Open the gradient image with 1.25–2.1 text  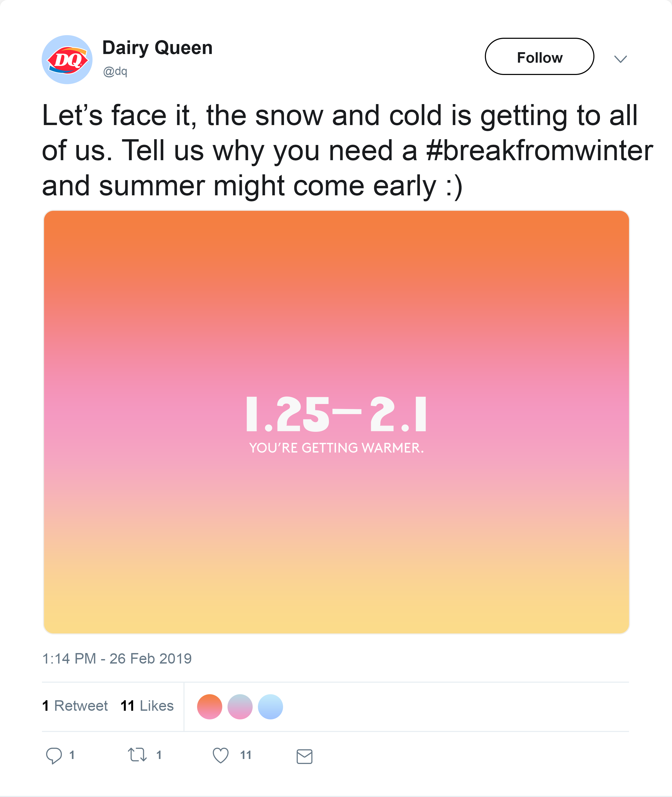click(336, 422)
